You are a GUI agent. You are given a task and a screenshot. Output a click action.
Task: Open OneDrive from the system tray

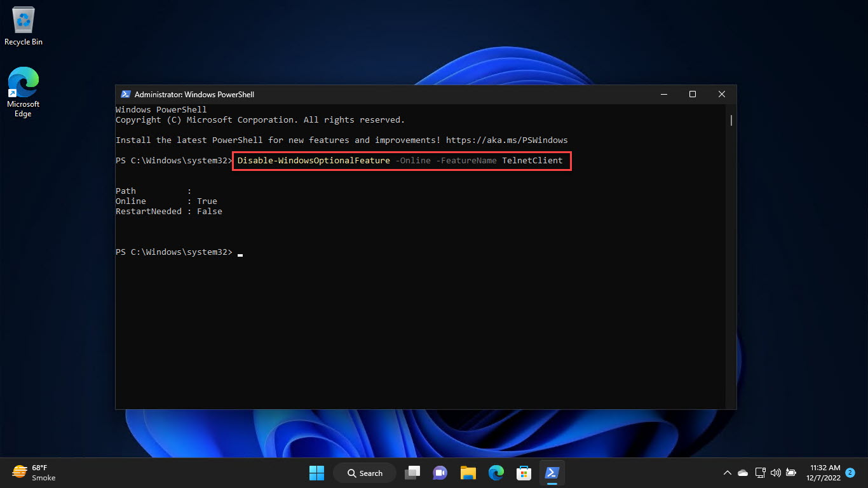[x=742, y=473]
